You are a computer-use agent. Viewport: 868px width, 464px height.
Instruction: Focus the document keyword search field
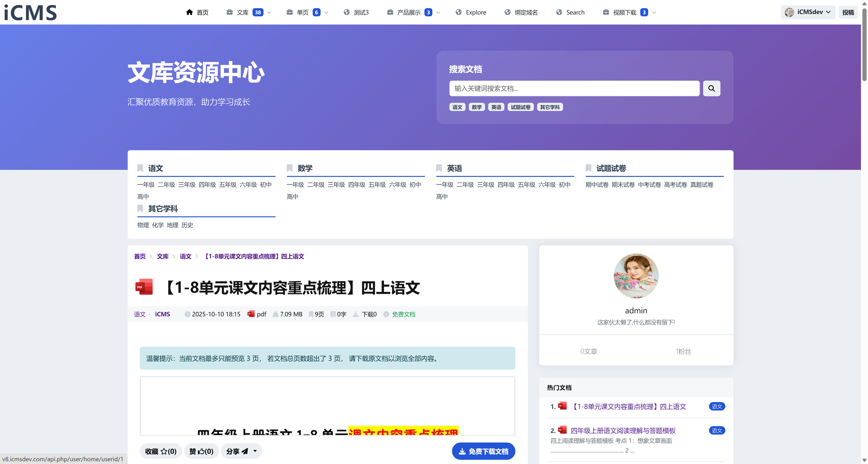pyautogui.click(x=574, y=88)
